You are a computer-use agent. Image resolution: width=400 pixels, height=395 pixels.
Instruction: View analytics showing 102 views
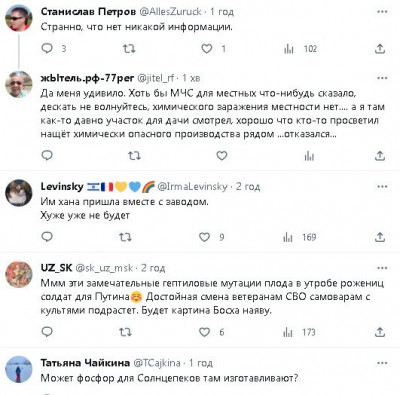(x=300, y=49)
